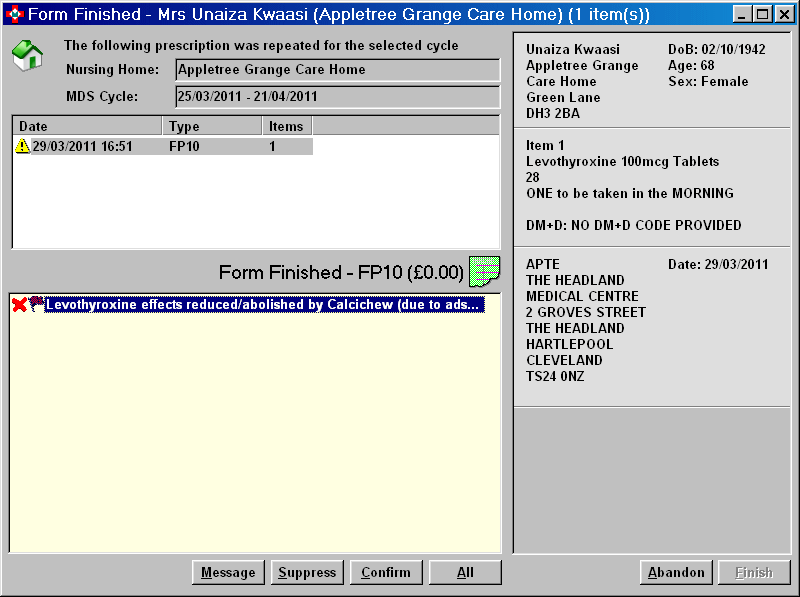Click the application icon in the title bar
The image size is (800, 597).
14,14
